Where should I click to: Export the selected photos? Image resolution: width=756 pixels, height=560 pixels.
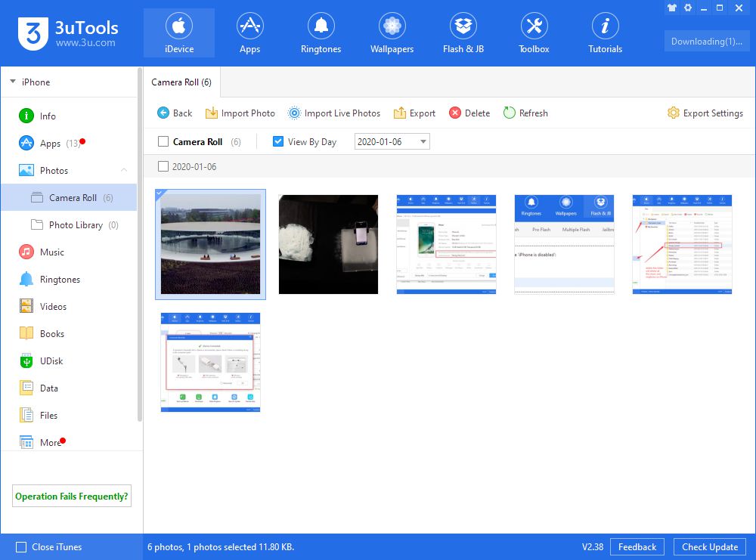pyautogui.click(x=414, y=113)
